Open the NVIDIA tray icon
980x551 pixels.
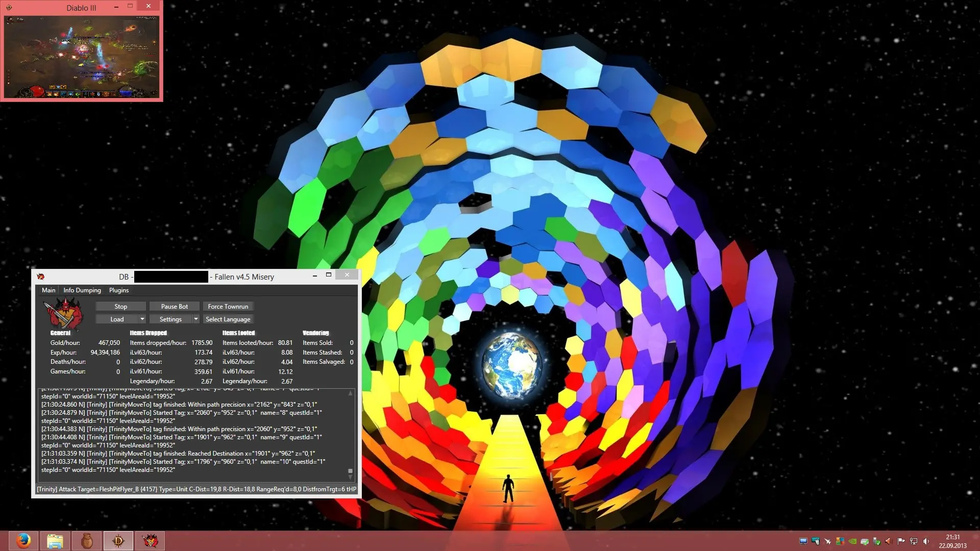[x=852, y=541]
